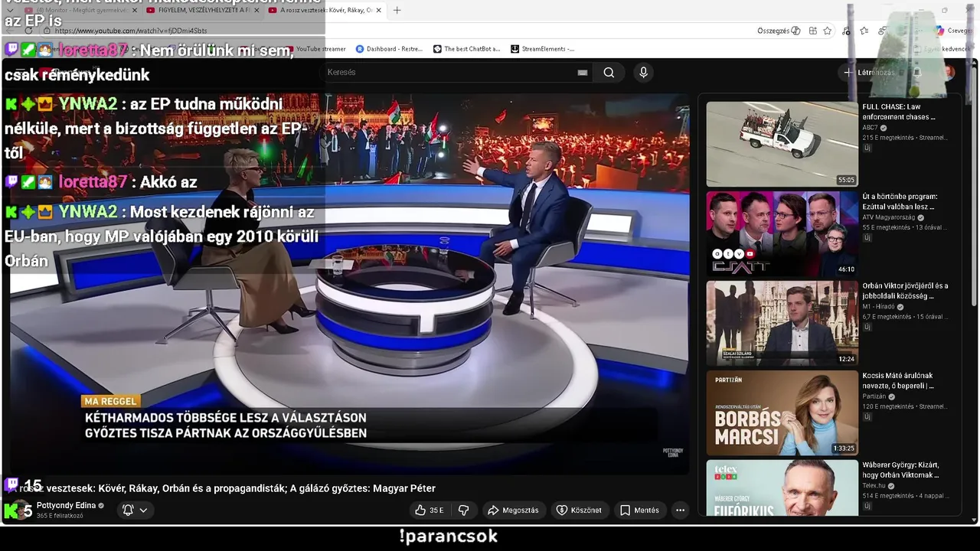Close the 'FIGYELEM, VESZÉLYHELYZET' tab
This screenshot has height=551, width=980.
(256, 10)
